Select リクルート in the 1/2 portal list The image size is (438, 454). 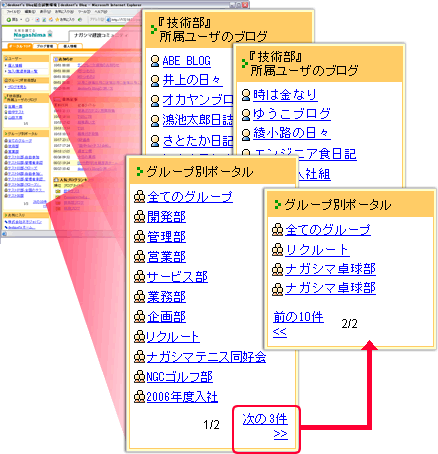click(x=173, y=337)
